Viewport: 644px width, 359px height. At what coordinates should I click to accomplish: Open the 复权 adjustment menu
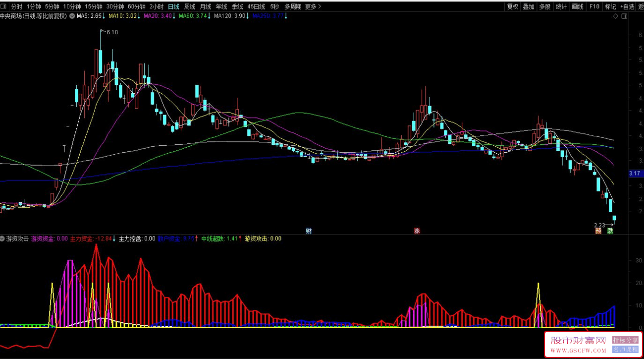pos(512,6)
